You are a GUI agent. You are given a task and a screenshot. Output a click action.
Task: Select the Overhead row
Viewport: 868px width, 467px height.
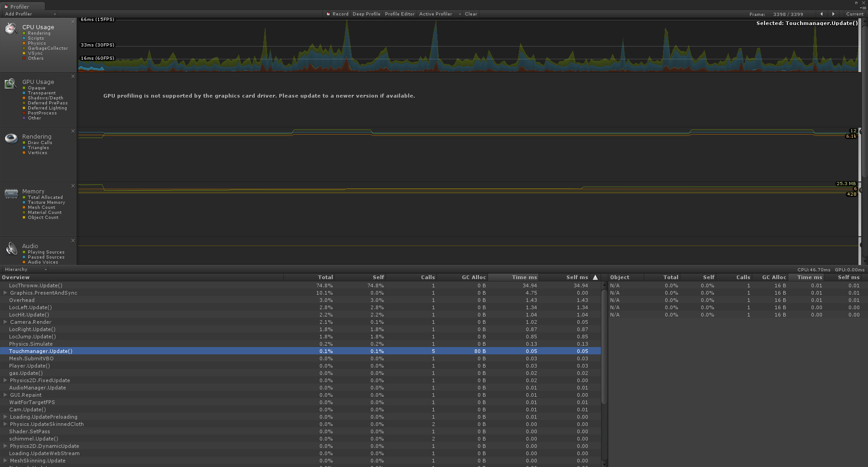300,300
